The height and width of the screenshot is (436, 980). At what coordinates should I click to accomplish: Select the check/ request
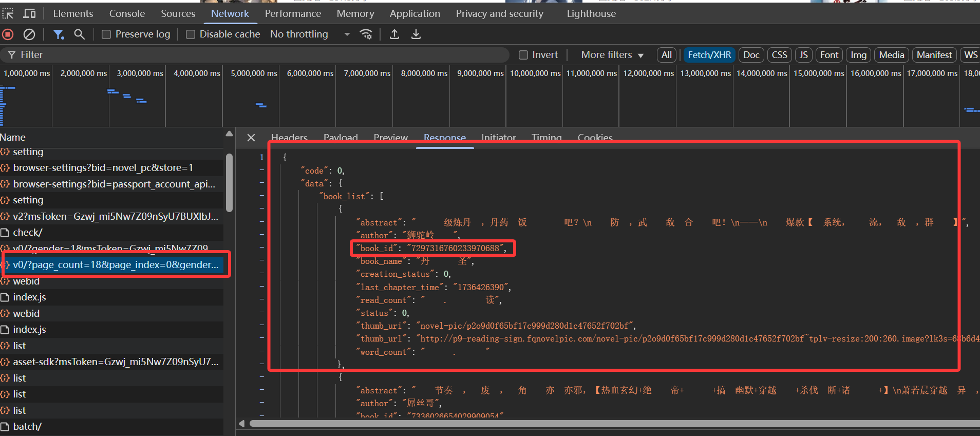pos(112,233)
